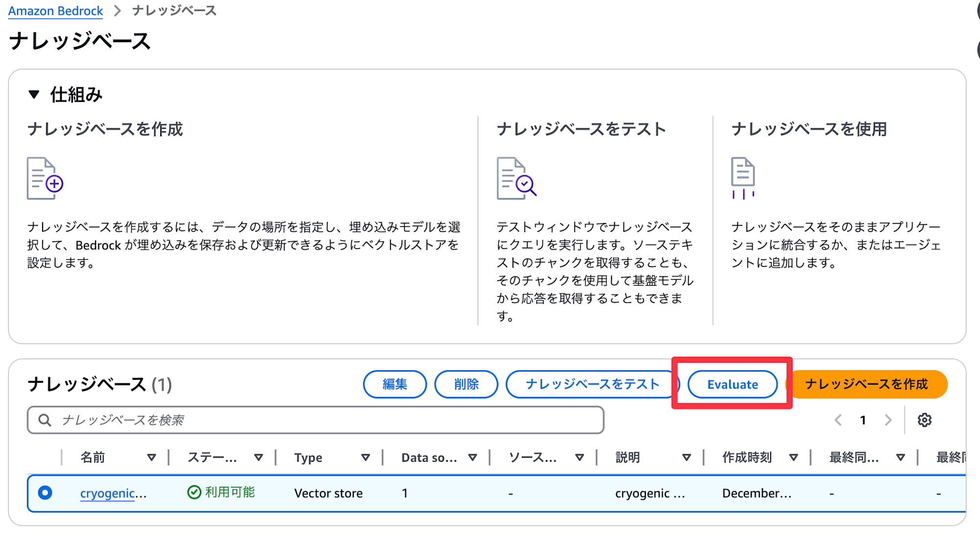Sort by Type column arrow
This screenshot has height=543, width=980.
tap(366, 457)
